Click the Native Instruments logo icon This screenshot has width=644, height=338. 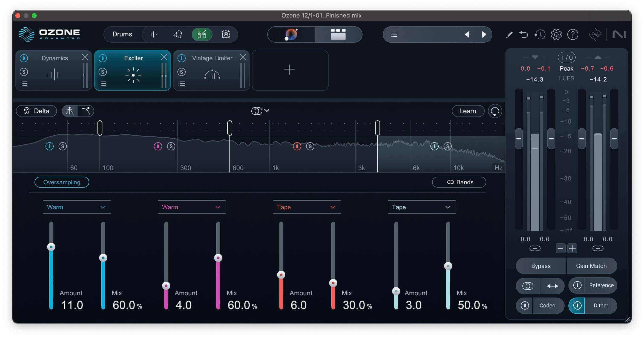tap(619, 34)
